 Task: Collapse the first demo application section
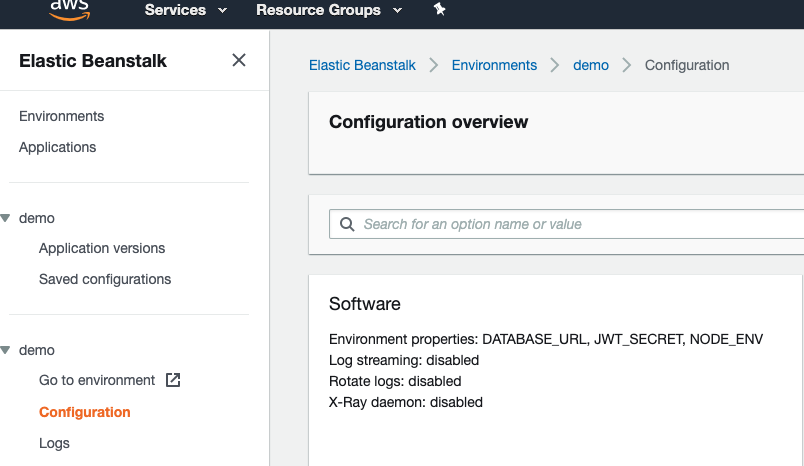pos(5,218)
